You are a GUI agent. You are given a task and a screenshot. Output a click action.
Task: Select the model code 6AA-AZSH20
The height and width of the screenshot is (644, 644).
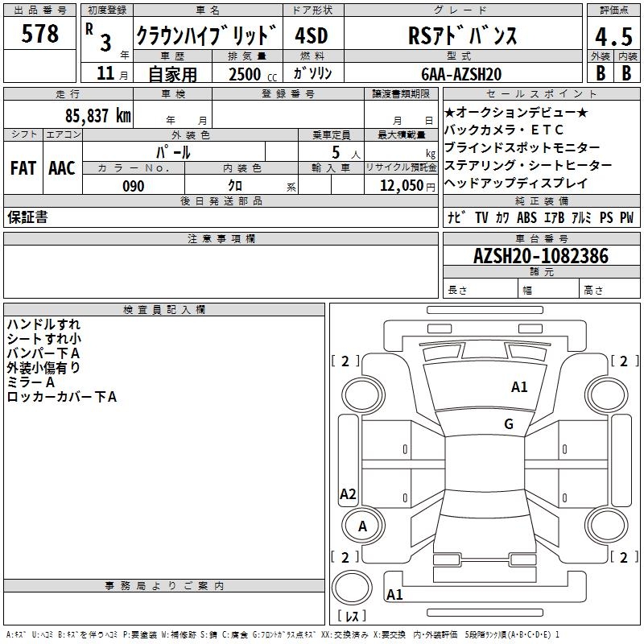461,74
